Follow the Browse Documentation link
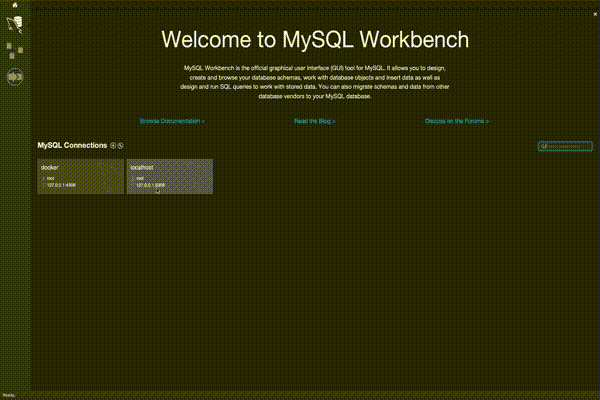 (x=172, y=121)
